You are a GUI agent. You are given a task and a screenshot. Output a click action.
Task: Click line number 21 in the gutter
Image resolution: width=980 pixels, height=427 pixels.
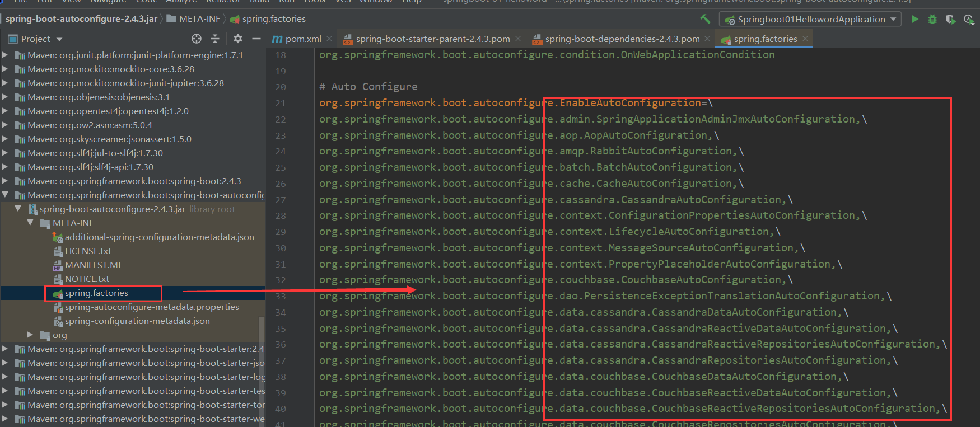point(281,104)
